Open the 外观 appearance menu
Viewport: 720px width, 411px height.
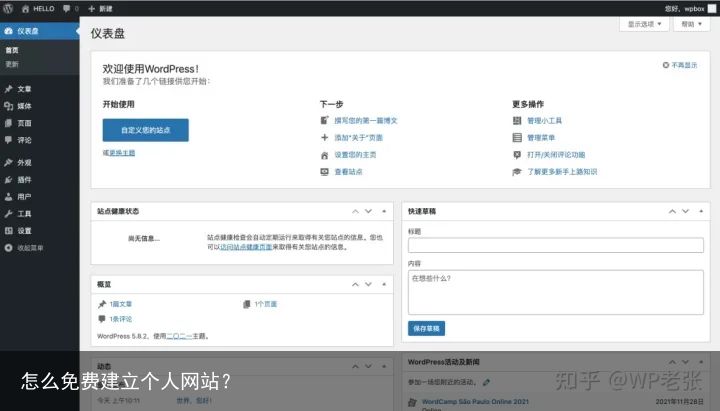39,162
